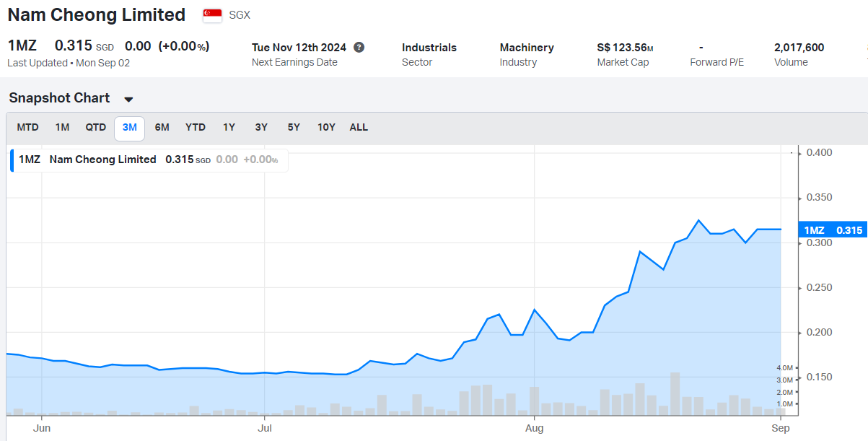Switch chart to 3Y range
This screenshot has width=868, height=441.
(x=261, y=128)
